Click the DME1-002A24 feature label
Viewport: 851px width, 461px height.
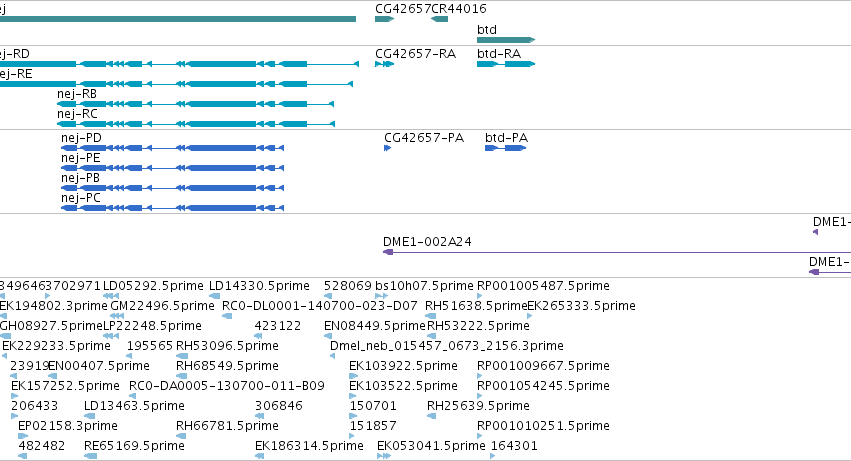(x=427, y=242)
